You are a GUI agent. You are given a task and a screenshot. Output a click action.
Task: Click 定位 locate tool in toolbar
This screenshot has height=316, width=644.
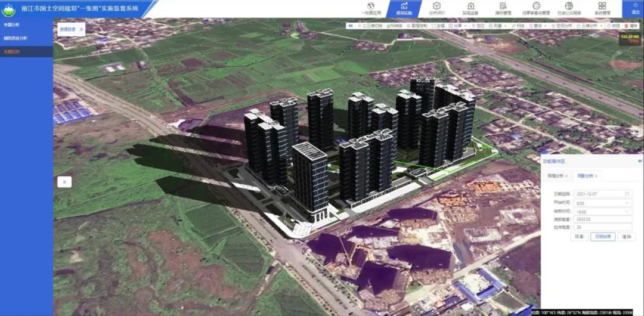coord(479,26)
